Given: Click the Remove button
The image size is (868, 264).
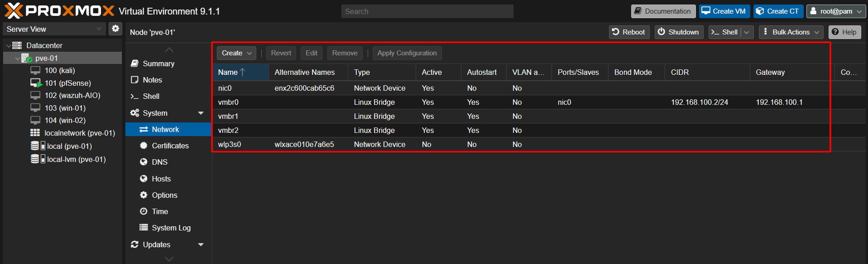Looking at the screenshot, I should pyautogui.click(x=345, y=53).
